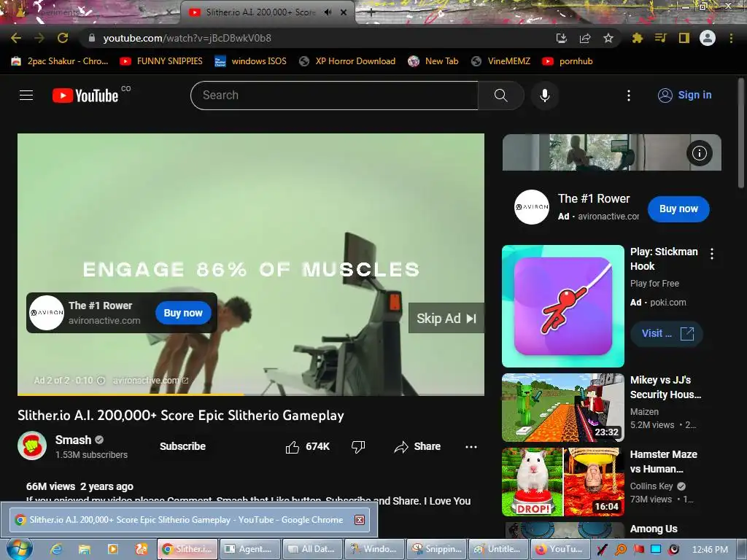Open the Action Center flag tray icon

(638, 549)
